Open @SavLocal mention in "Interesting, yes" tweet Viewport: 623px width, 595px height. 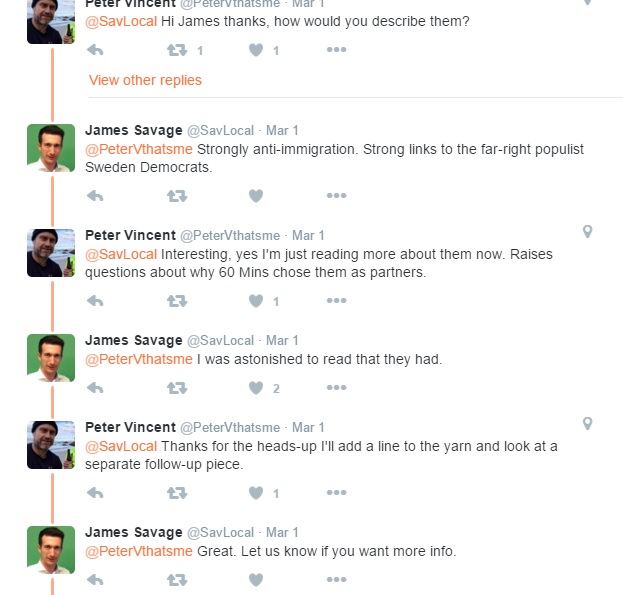[121, 254]
